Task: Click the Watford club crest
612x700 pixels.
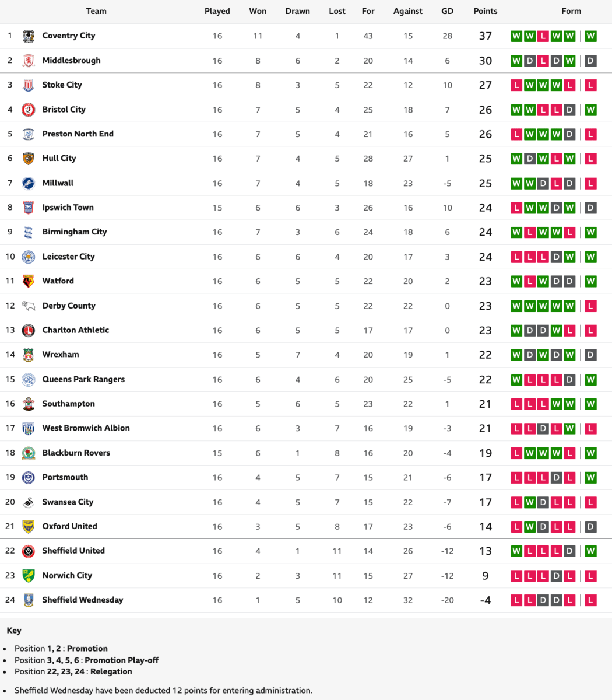Action: point(28,281)
